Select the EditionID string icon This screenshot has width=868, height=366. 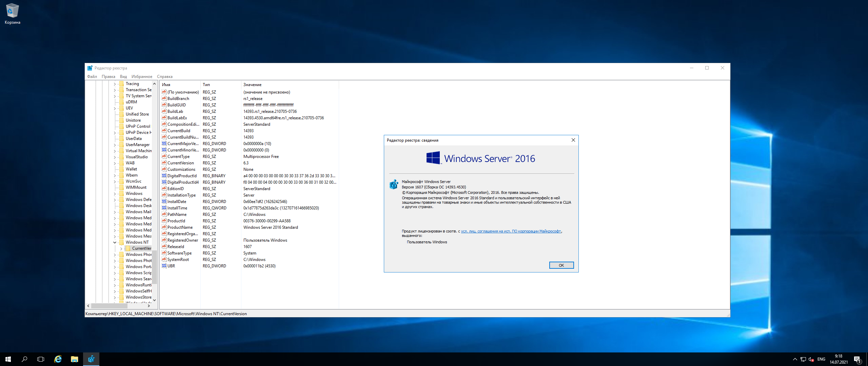click(164, 188)
